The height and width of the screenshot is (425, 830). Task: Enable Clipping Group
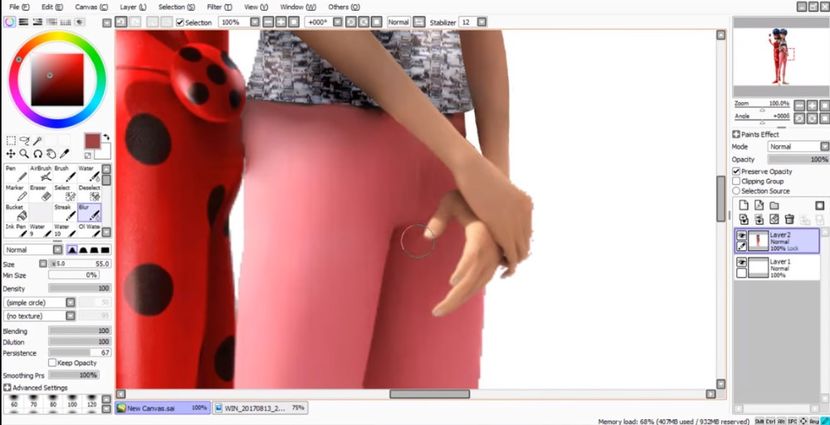(736, 181)
